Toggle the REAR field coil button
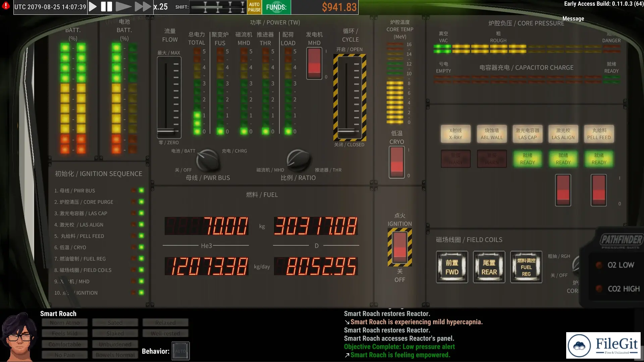Image resolution: width=644 pixels, height=362 pixels. coord(489,267)
